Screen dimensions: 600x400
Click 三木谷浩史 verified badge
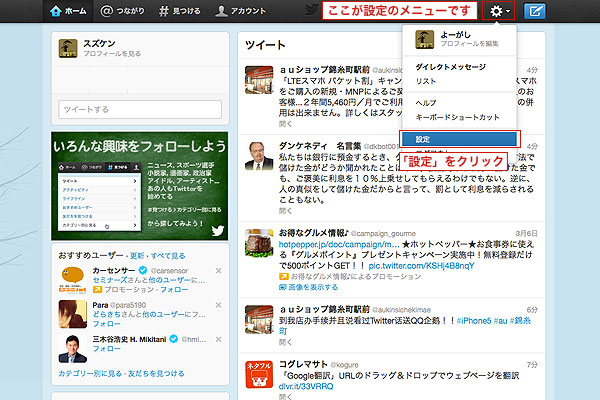[173, 339]
